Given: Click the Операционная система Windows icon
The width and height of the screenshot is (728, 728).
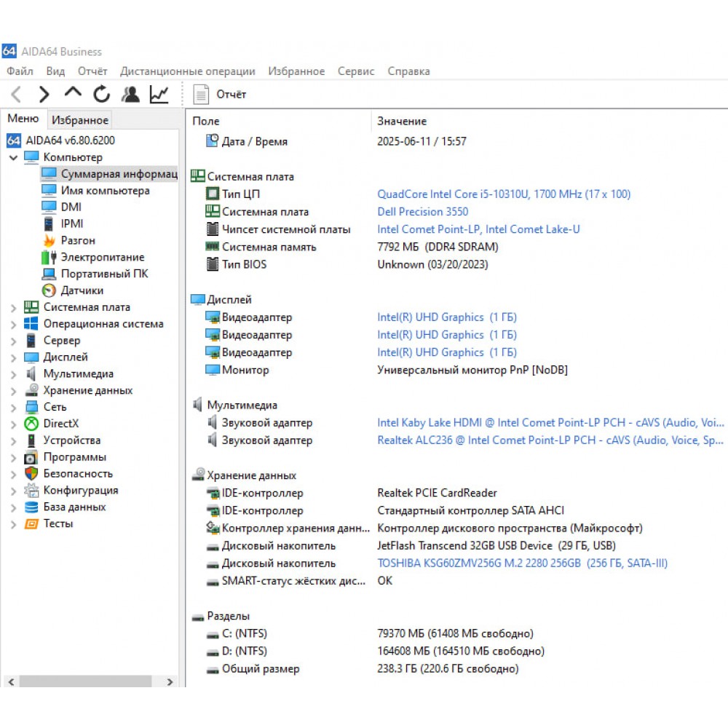Looking at the screenshot, I should tap(31, 324).
